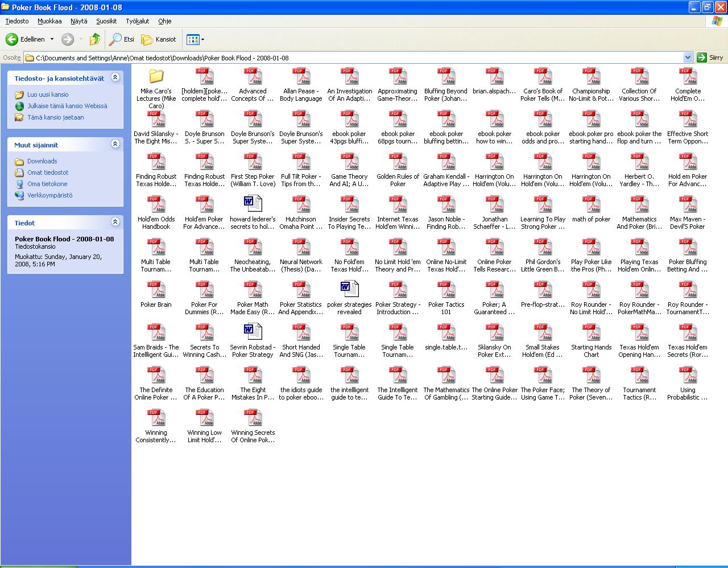Viewport: 728px width, 568px height.
Task: Select the Allan Pease Body Language PDF icon
Action: click(301, 76)
